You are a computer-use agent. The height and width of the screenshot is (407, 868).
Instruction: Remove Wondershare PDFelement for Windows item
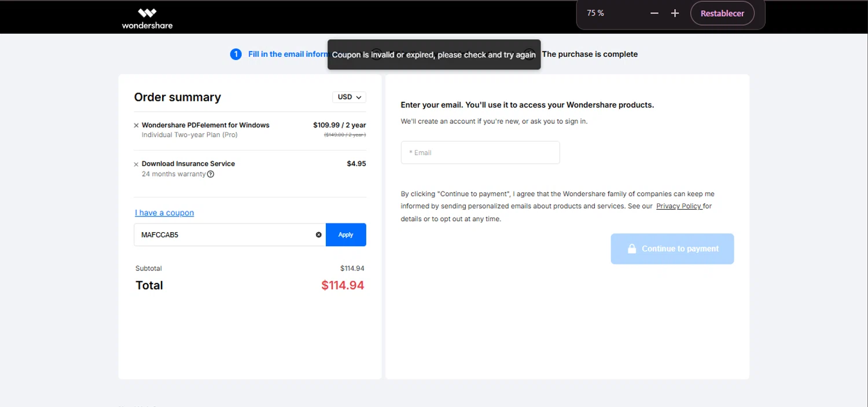tap(137, 125)
